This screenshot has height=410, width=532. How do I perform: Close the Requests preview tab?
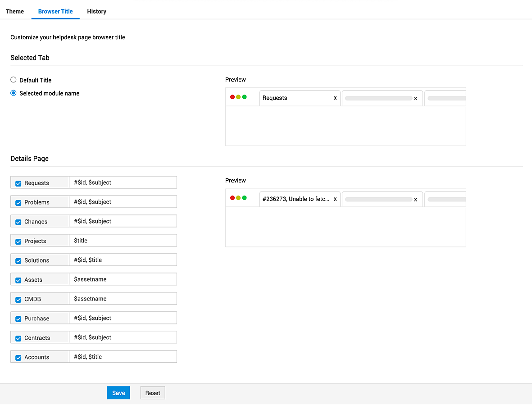335,98
